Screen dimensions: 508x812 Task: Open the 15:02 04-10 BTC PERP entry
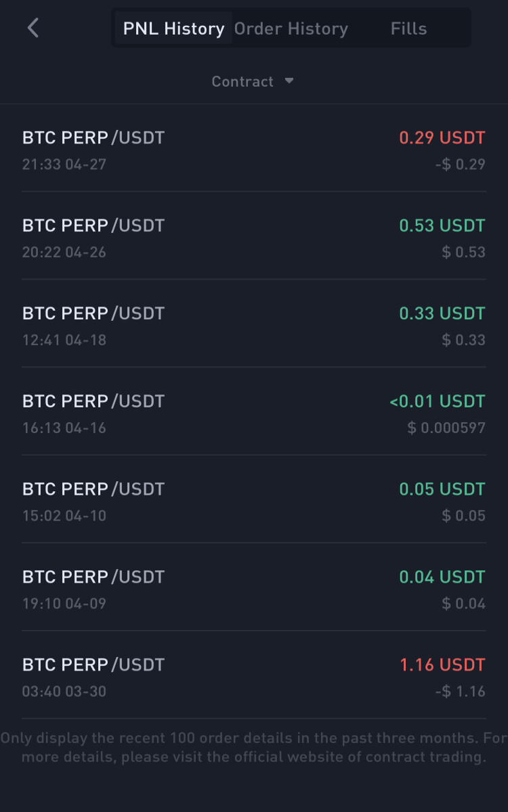pyautogui.click(x=254, y=501)
